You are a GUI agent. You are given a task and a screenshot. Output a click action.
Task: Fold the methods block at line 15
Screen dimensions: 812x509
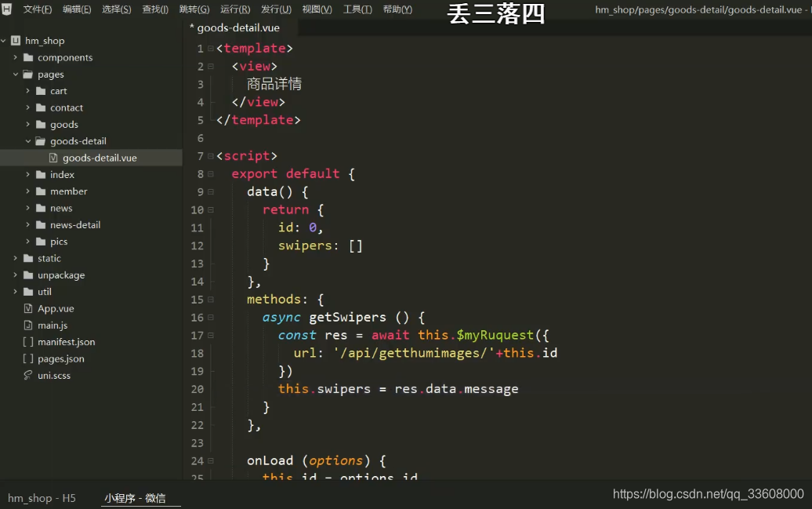(x=211, y=300)
